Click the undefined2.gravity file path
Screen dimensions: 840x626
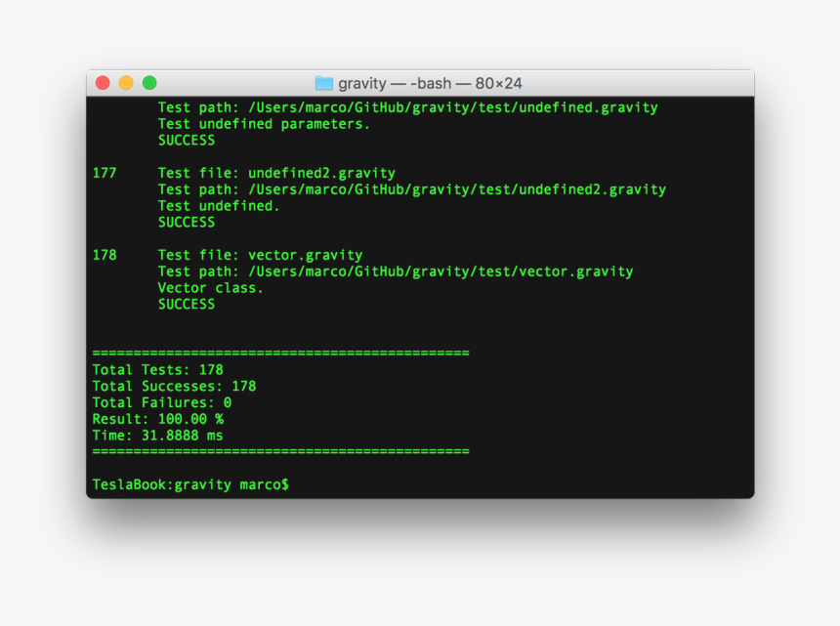click(413, 188)
